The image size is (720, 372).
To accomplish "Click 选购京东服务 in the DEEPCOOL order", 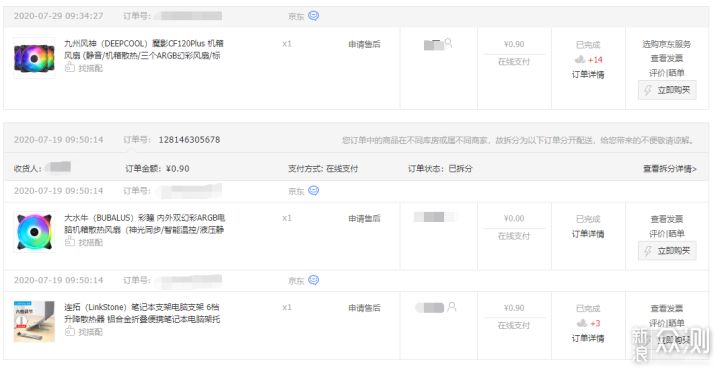I will point(667,44).
